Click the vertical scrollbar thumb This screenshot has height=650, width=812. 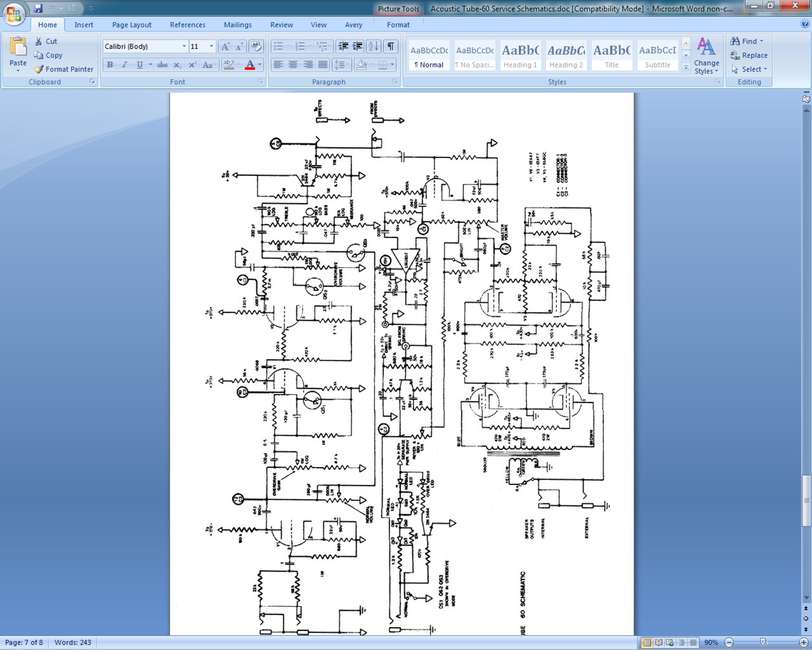tap(806, 501)
